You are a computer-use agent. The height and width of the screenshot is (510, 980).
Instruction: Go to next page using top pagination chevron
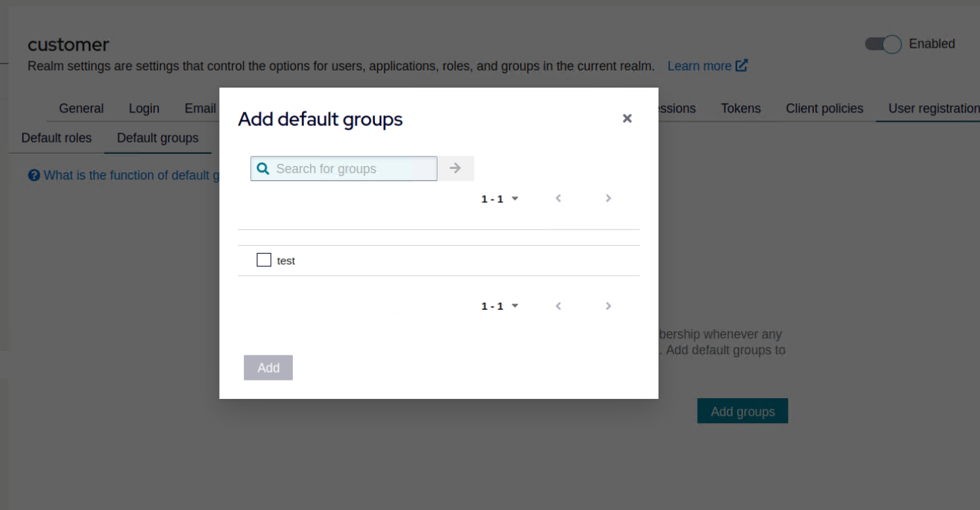coord(608,198)
